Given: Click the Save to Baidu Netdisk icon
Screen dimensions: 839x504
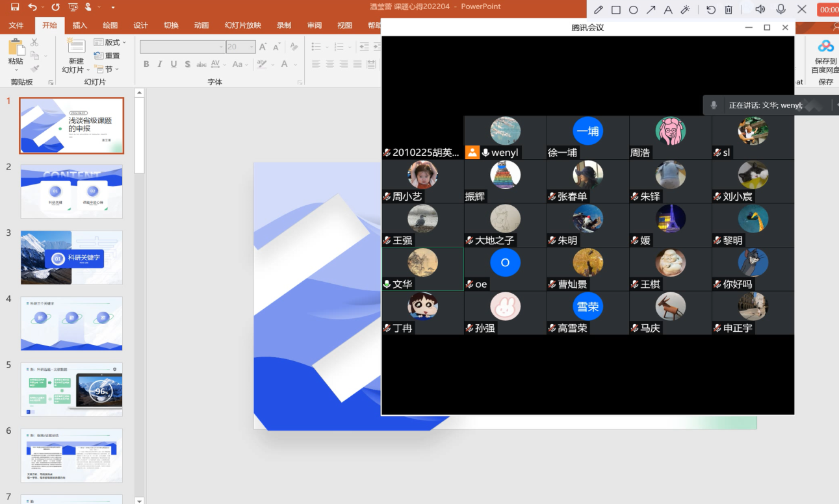Looking at the screenshot, I should point(825,47).
